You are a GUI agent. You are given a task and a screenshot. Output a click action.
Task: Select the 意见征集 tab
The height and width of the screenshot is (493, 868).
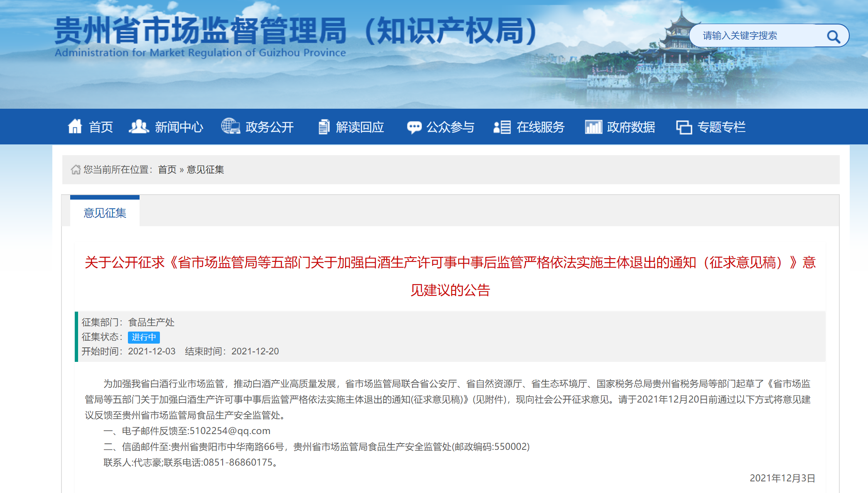tap(105, 213)
